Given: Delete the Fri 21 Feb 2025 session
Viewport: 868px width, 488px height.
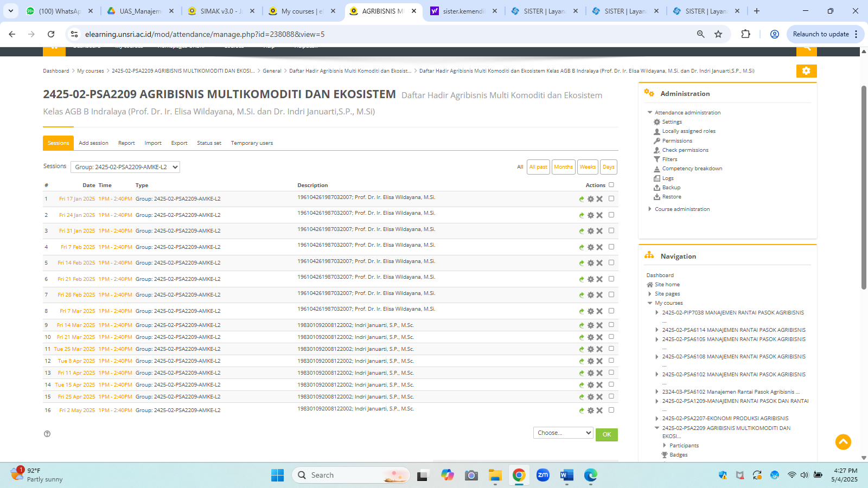Looking at the screenshot, I should pos(599,279).
